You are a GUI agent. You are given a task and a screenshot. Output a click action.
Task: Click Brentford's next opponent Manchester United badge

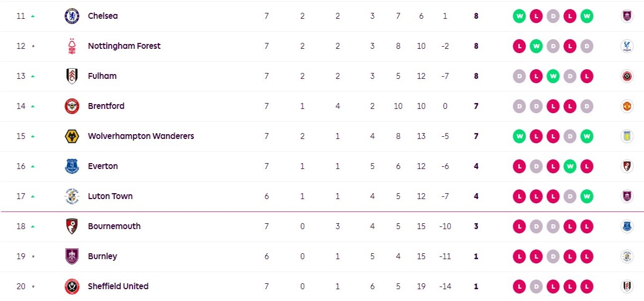pyautogui.click(x=626, y=106)
